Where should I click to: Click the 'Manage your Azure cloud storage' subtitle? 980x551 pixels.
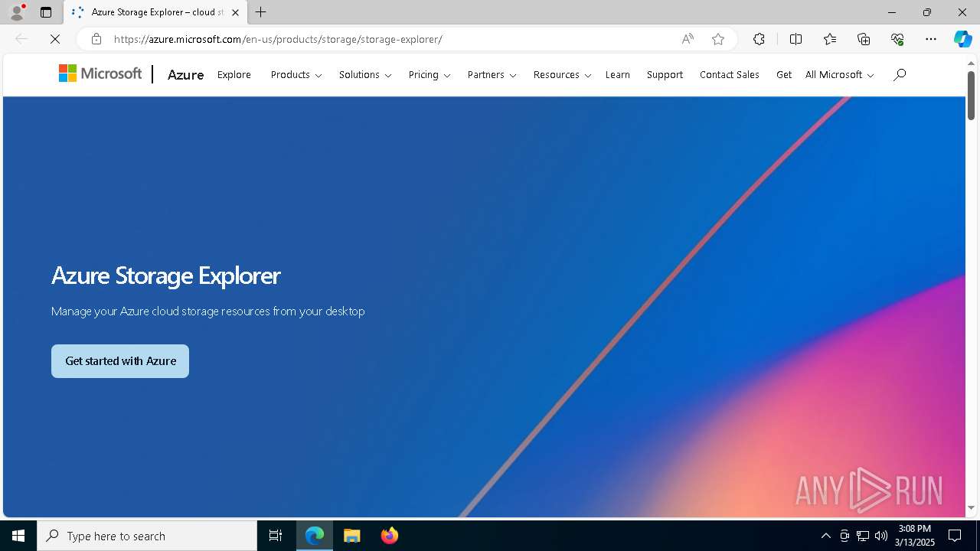208,311
